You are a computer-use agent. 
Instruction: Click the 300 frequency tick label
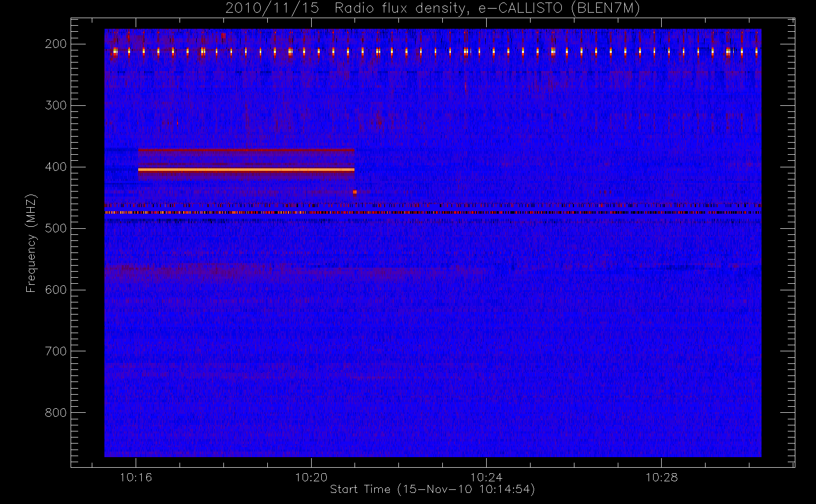point(56,105)
